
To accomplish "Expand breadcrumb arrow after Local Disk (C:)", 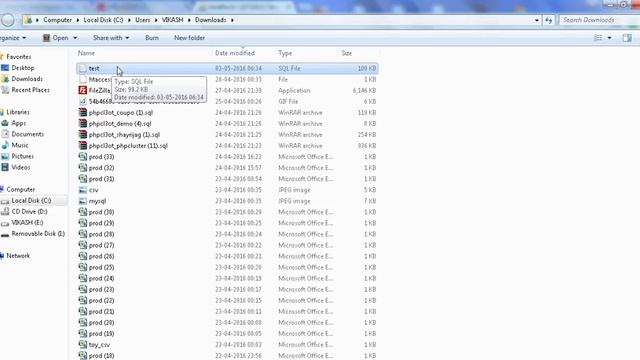I will pyautogui.click(x=129, y=20).
